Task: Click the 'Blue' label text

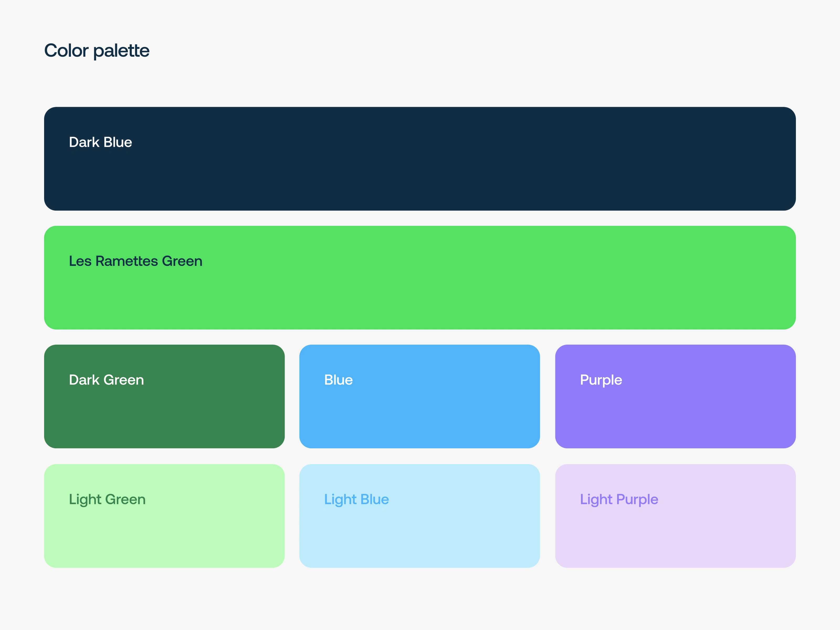Action: pos(338,380)
